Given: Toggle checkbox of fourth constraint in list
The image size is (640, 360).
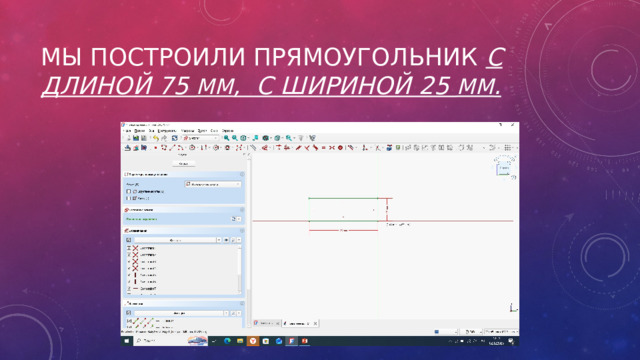Looking at the screenshot, I should [129, 269].
